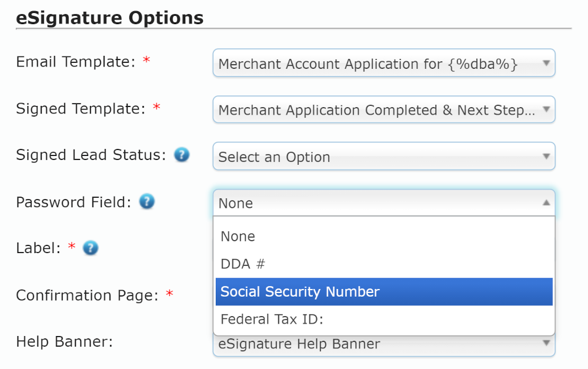Click the Email Template dropdown arrow
588x369 pixels.
click(x=546, y=63)
